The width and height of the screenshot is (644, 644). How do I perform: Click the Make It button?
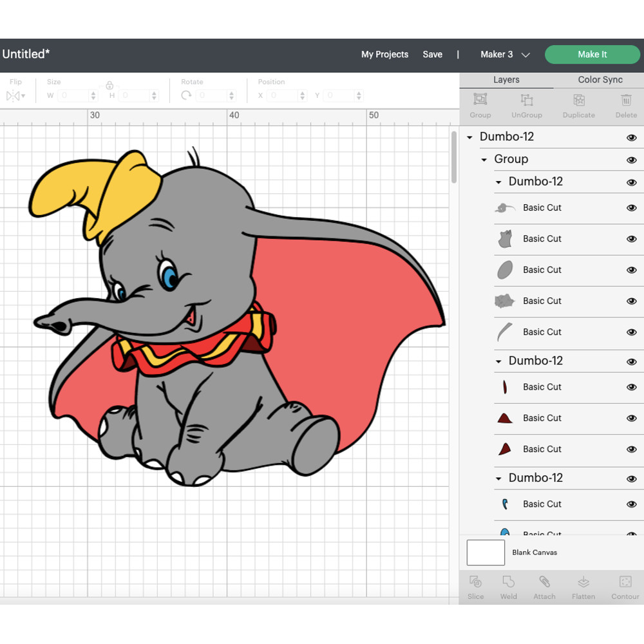(592, 54)
